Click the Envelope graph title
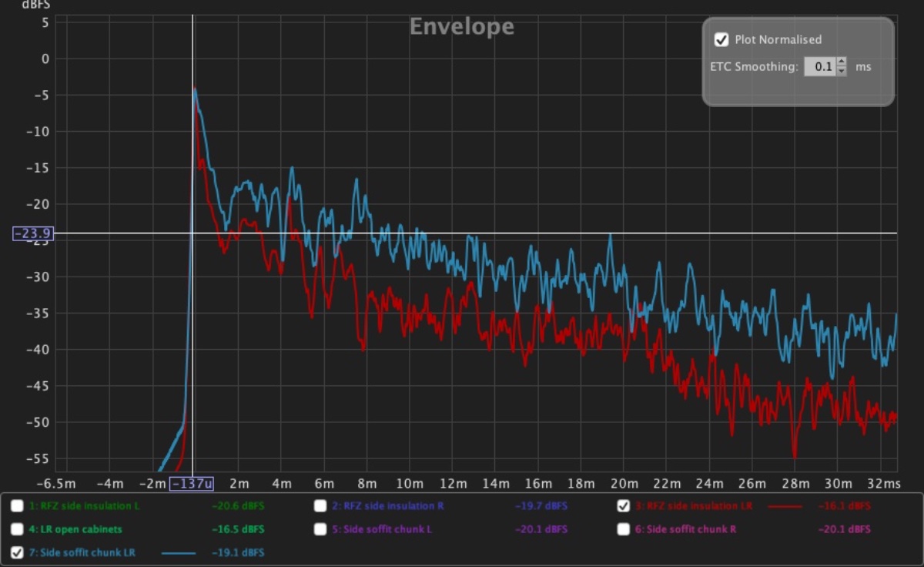Viewport: 924px width, 567px height. [461, 27]
